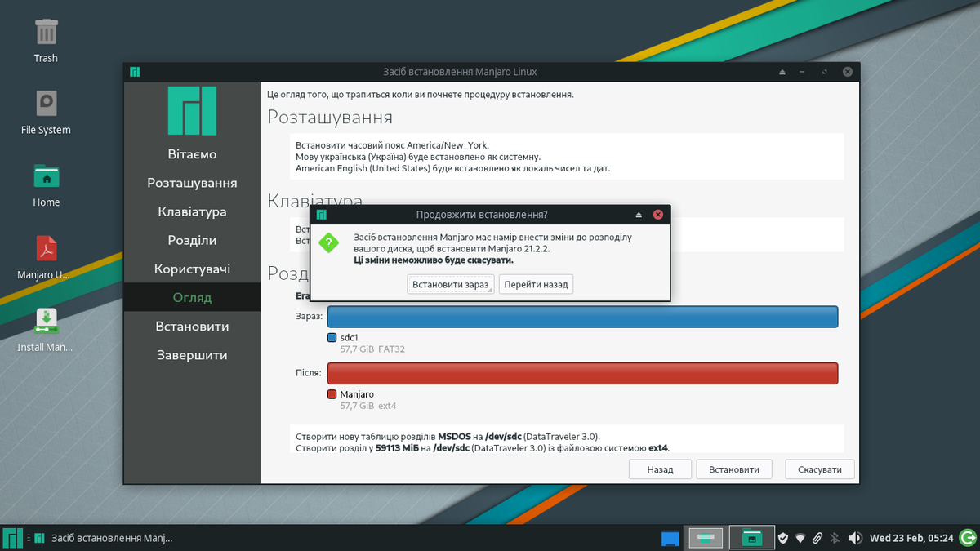The image size is (980, 551).
Task: Select 'Встановити' step in sidebar
Action: [x=192, y=326]
